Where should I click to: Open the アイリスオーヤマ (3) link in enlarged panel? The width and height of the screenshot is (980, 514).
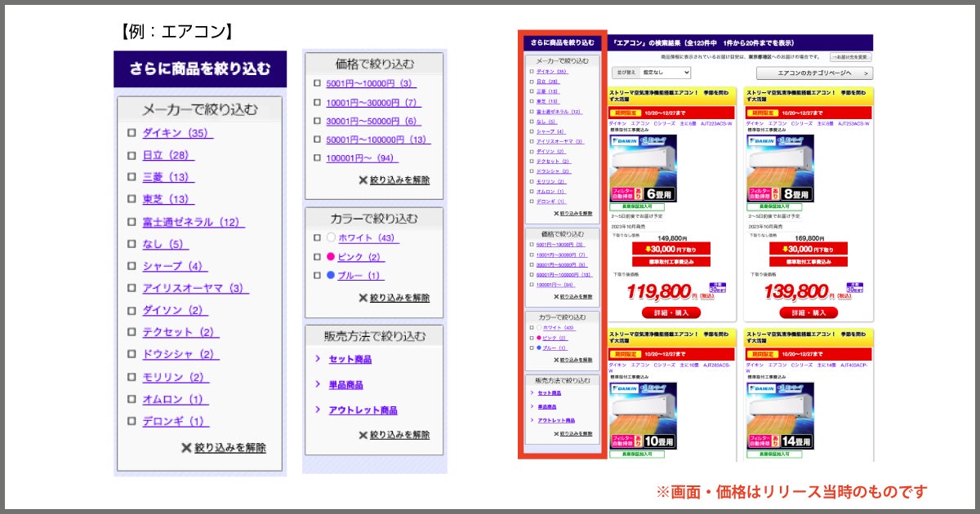point(195,288)
